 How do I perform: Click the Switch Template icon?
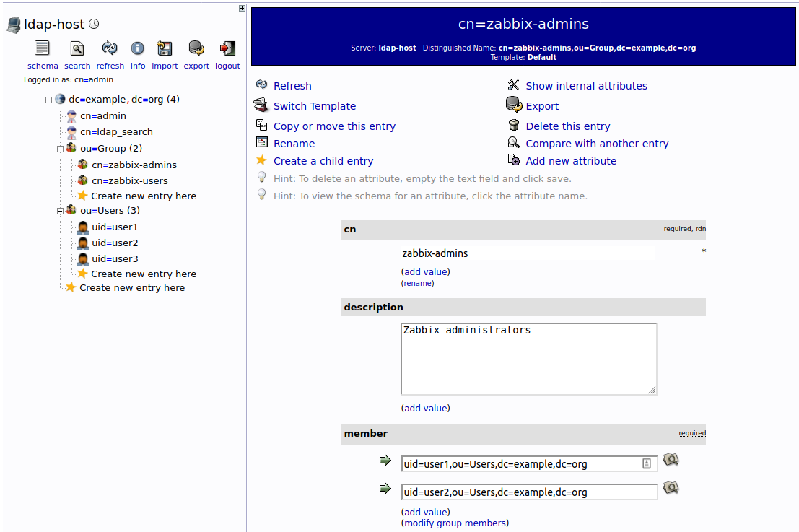[x=261, y=105]
